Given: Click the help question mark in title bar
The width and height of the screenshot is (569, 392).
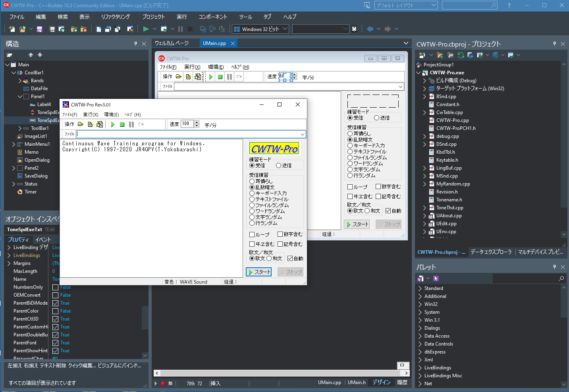Looking at the screenshot, I should (509, 5).
